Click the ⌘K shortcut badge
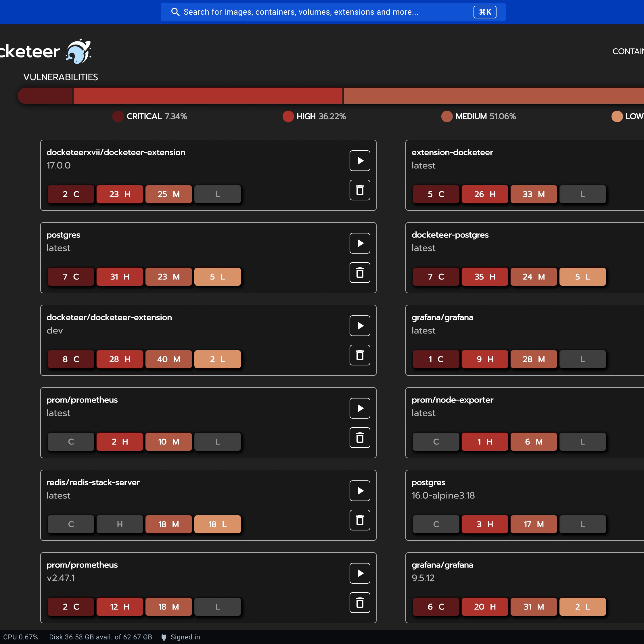This screenshot has height=644, width=644. coord(485,12)
